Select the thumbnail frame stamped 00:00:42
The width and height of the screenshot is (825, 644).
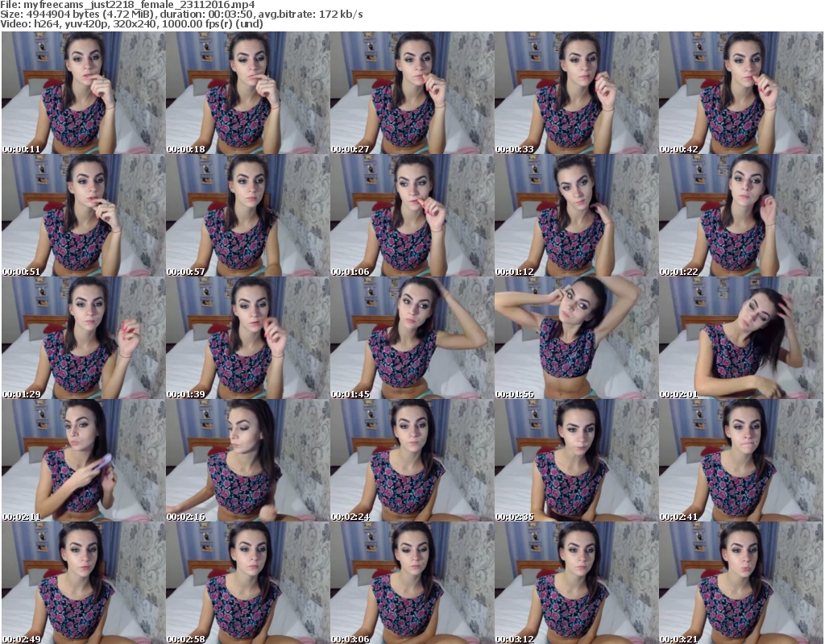coord(740,93)
